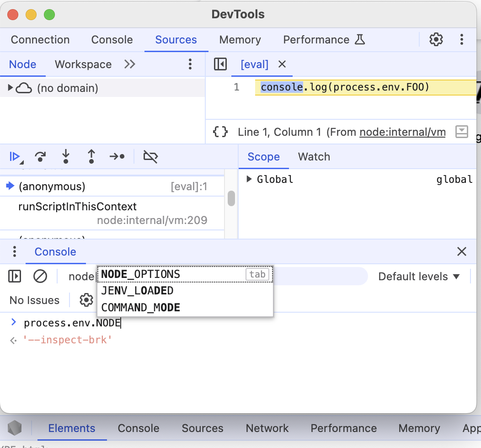Image resolution: width=481 pixels, height=448 pixels.
Task: Step over next function call
Action: (x=40, y=157)
